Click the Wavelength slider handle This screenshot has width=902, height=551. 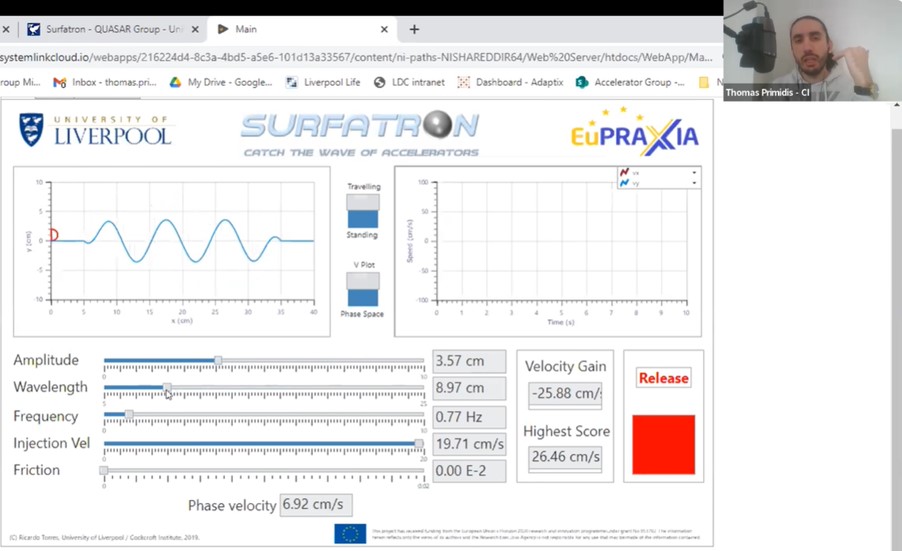tap(167, 388)
